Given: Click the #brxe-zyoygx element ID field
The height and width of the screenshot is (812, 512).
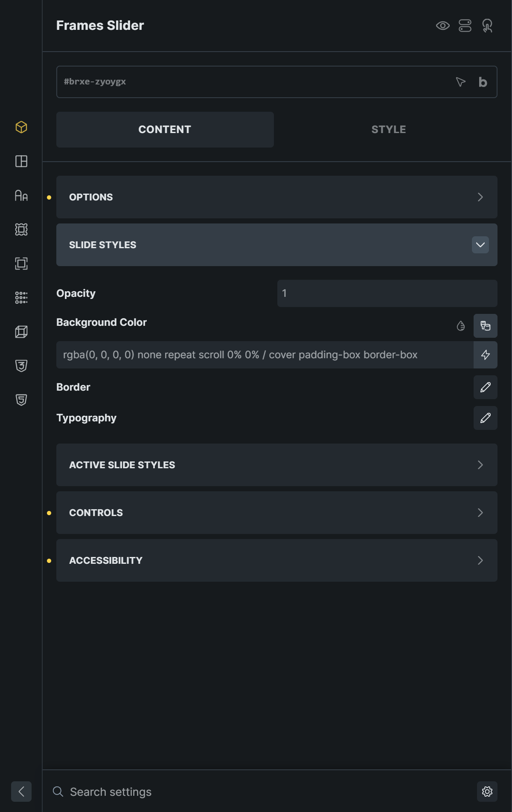Looking at the screenshot, I should point(277,82).
